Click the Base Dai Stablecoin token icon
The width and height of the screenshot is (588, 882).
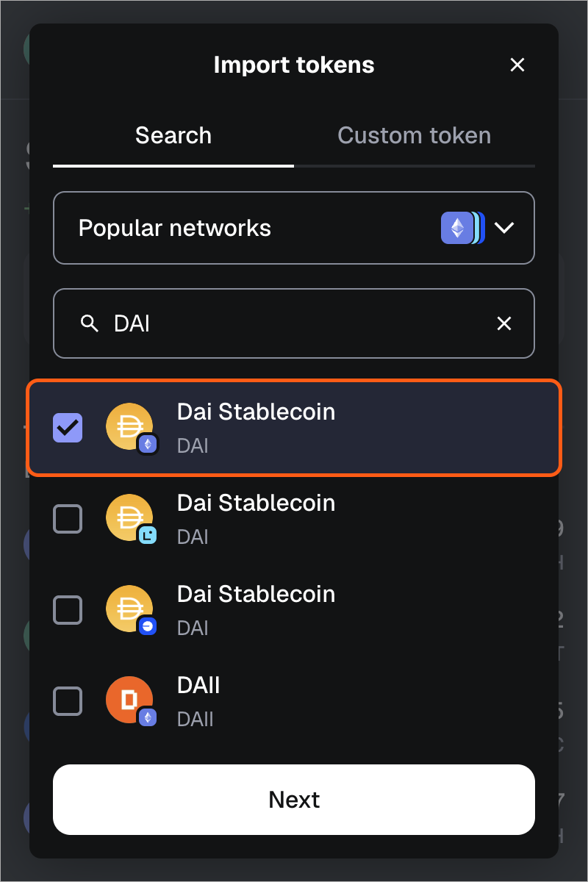click(129, 610)
